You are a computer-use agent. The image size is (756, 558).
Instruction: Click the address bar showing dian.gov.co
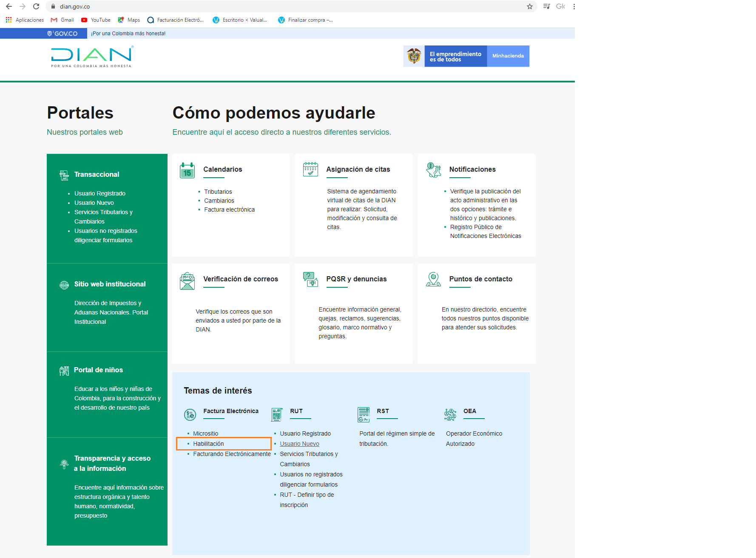pos(289,6)
